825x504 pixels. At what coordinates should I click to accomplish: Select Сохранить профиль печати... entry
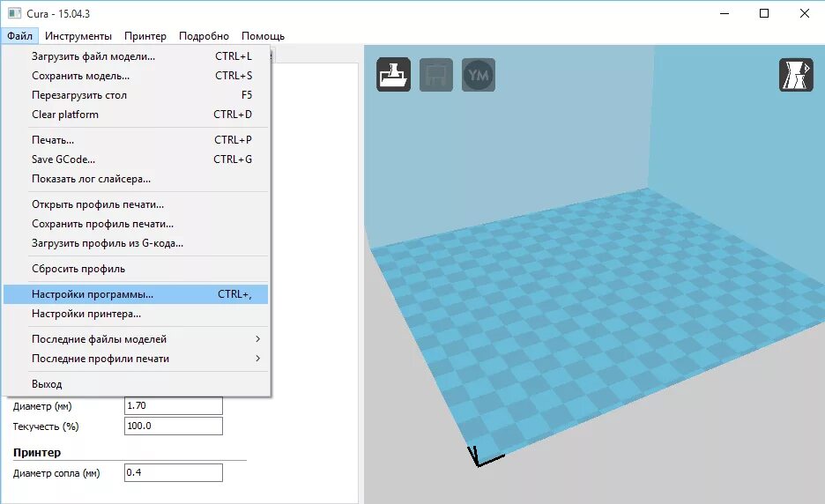pyautogui.click(x=136, y=224)
